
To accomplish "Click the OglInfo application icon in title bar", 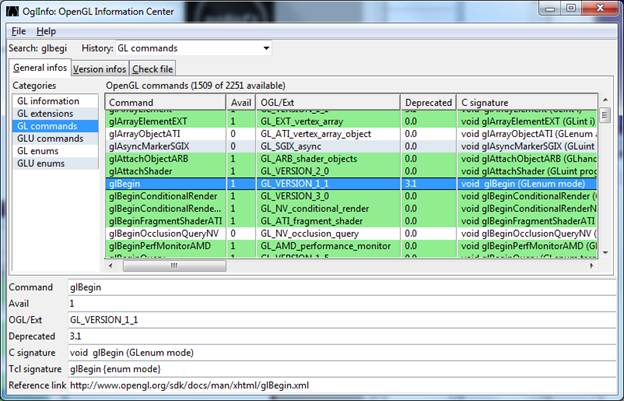I will [x=11, y=11].
